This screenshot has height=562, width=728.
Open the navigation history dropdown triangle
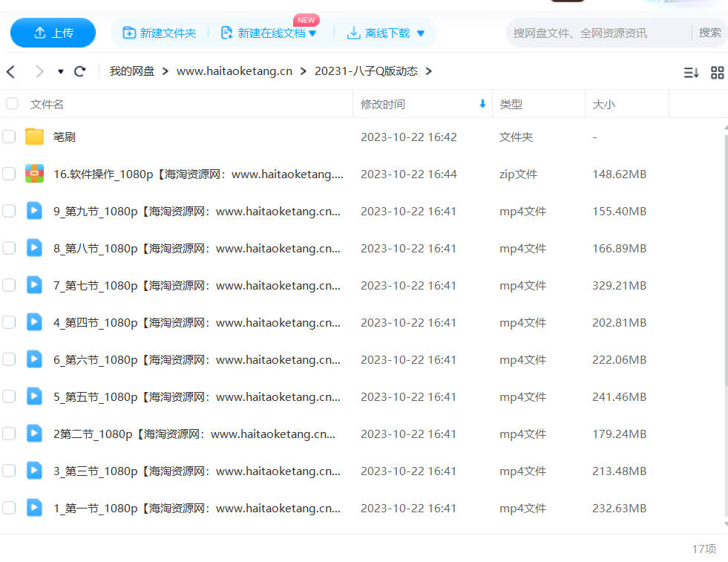pyautogui.click(x=60, y=71)
